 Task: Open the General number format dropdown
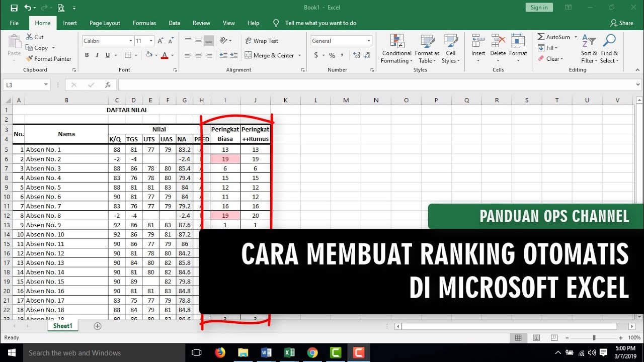click(x=369, y=41)
